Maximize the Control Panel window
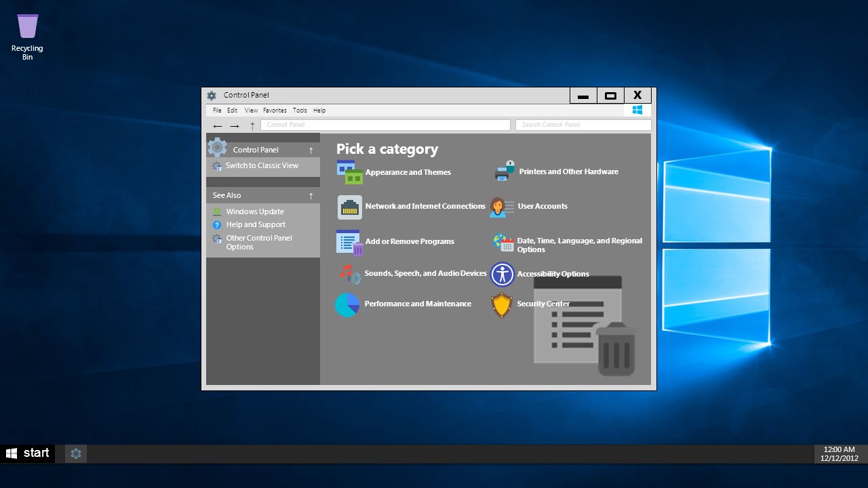Image resolution: width=868 pixels, height=488 pixels. point(610,96)
